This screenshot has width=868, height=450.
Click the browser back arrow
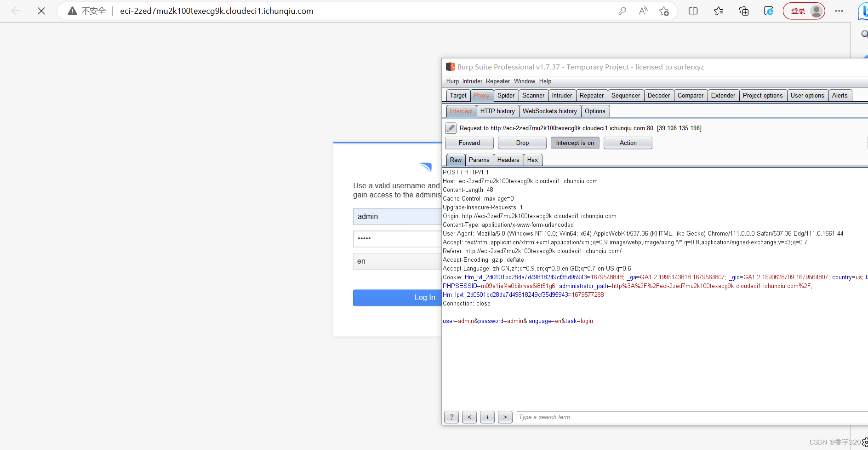[16, 11]
